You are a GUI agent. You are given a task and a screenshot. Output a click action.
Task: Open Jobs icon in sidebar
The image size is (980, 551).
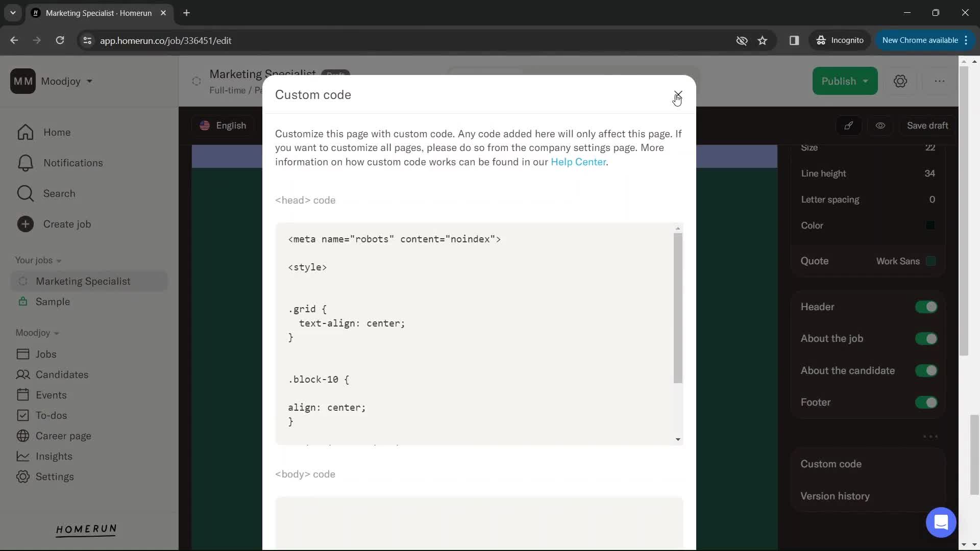[23, 354]
